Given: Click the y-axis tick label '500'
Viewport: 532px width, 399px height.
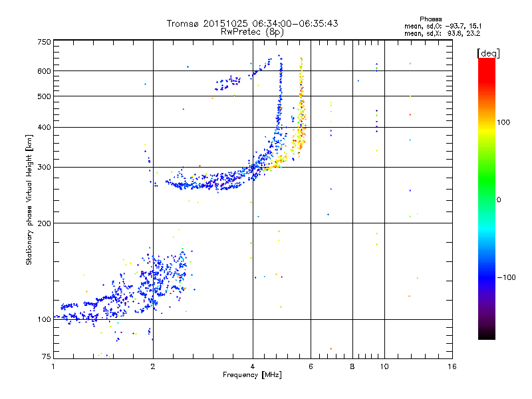Looking at the screenshot, I should tap(44, 96).
